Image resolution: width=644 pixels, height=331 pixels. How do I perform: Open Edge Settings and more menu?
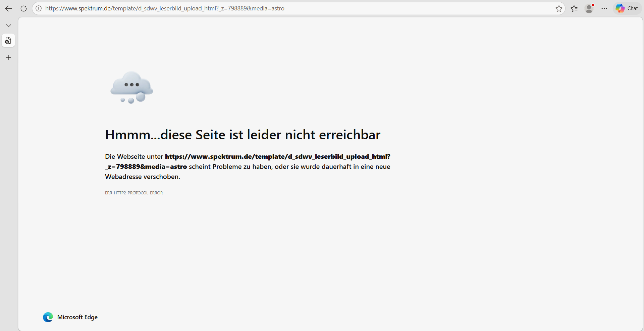604,8
